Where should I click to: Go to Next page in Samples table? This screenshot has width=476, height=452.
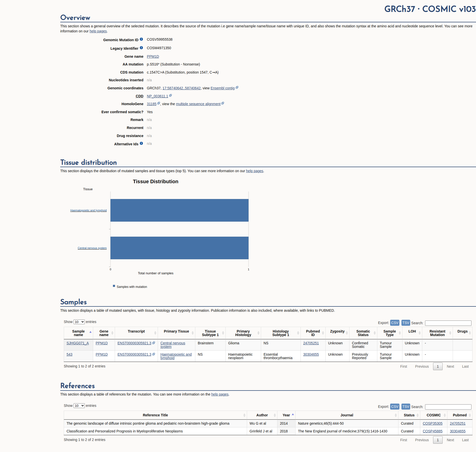coord(450,366)
